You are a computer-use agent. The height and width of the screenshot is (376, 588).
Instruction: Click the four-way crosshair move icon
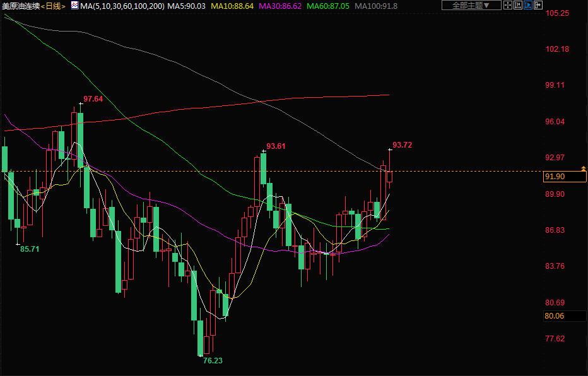[x=508, y=5]
